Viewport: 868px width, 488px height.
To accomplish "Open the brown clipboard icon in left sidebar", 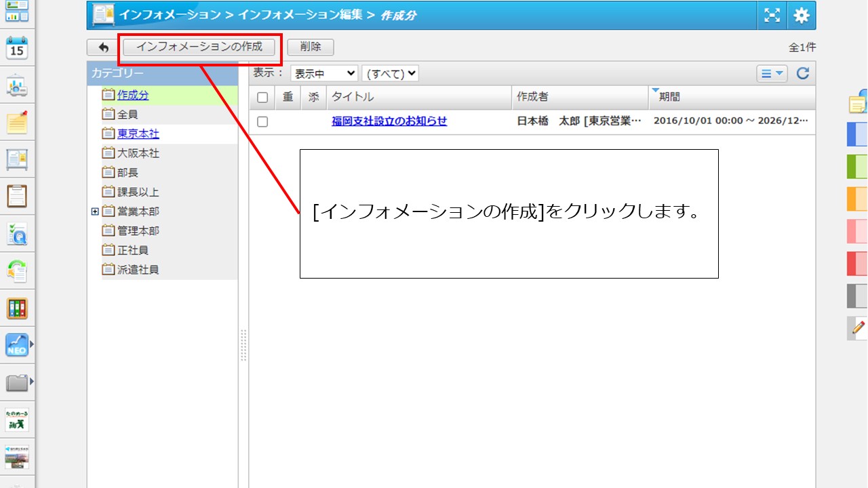I will click(x=17, y=196).
